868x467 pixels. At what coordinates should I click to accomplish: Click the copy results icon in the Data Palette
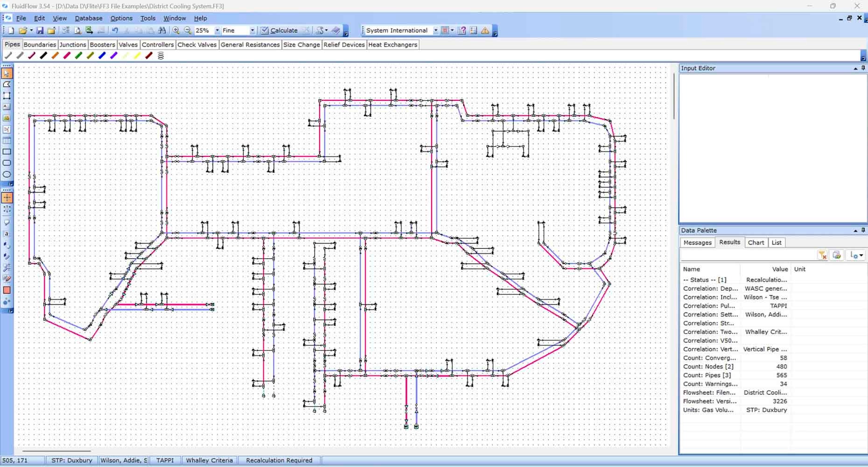point(837,255)
